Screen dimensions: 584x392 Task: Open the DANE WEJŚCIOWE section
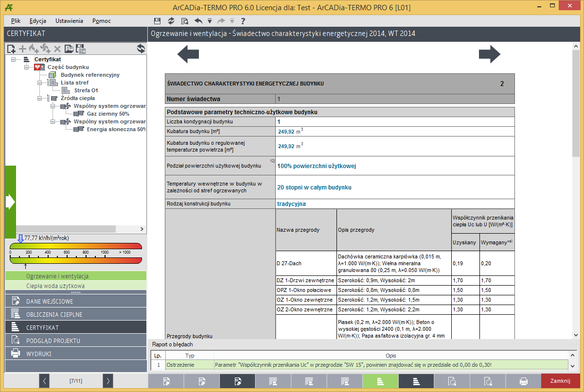[76, 301]
